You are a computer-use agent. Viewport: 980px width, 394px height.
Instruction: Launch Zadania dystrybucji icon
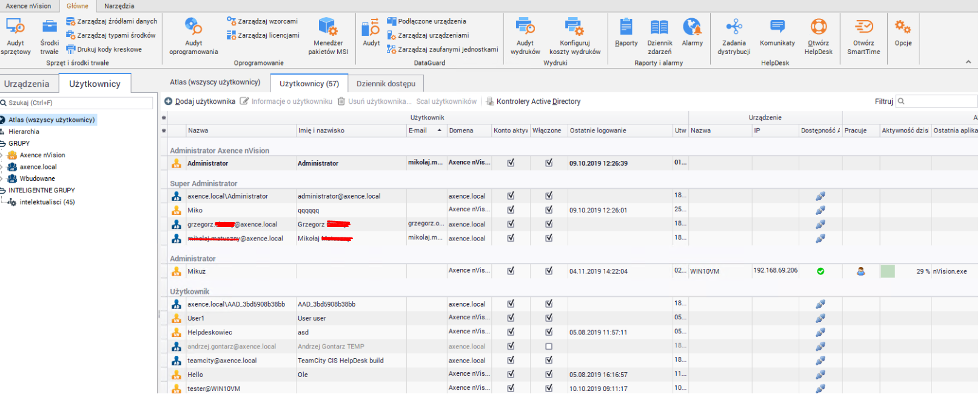[734, 28]
